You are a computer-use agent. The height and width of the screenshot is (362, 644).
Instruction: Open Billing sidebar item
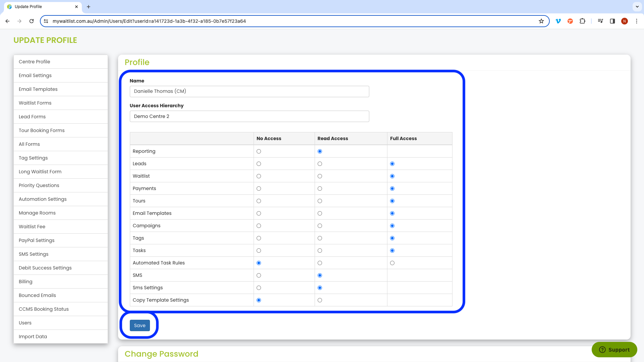(x=61, y=282)
